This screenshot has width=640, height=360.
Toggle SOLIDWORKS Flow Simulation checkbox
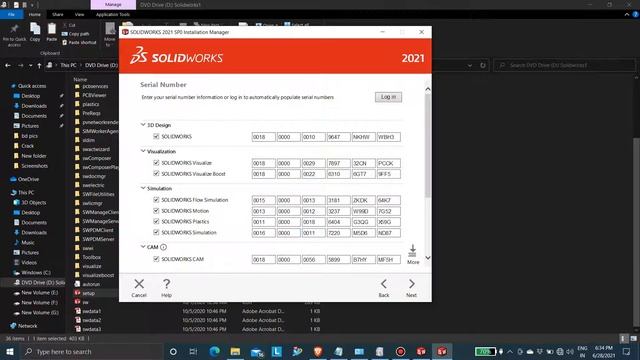coord(156,200)
